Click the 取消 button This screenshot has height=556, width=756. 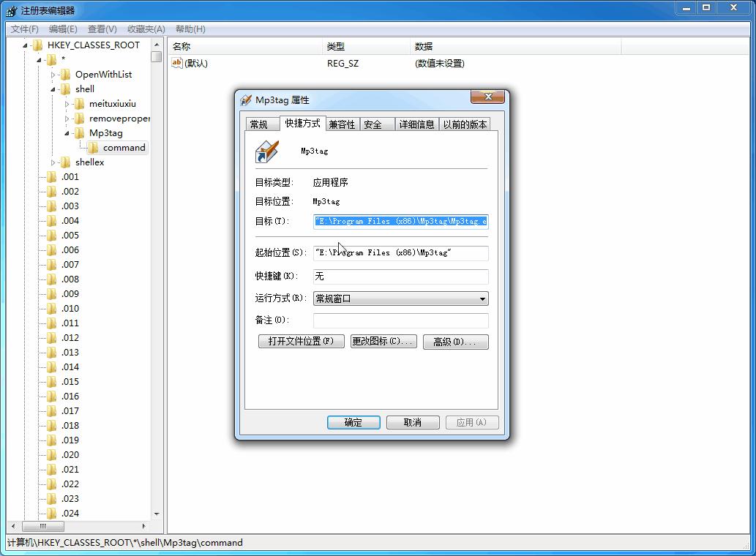pos(413,423)
